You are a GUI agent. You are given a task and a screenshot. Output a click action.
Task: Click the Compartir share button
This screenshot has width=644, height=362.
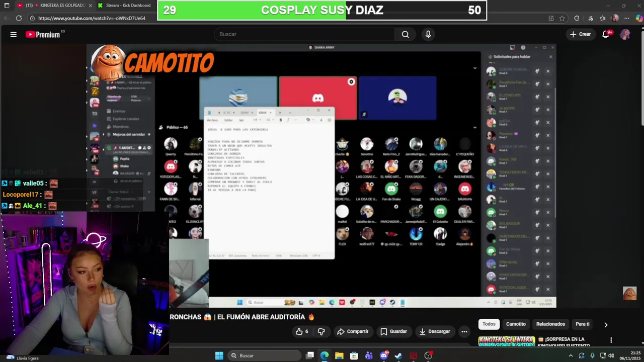(353, 331)
